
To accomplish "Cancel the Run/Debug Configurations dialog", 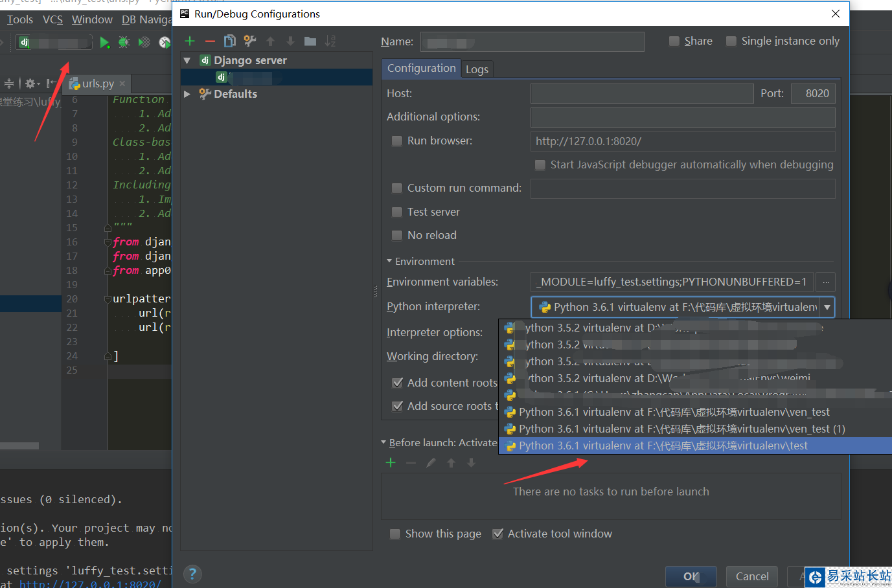I will 752,576.
